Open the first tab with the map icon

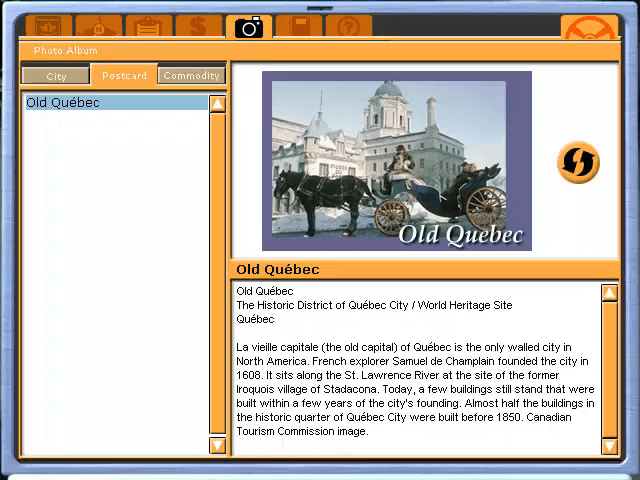click(x=49, y=27)
